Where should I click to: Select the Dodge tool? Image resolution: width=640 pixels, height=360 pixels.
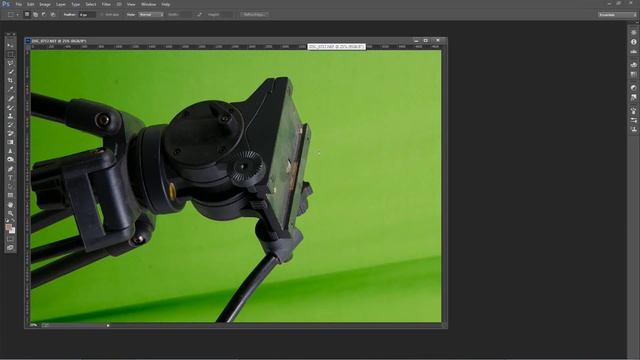coord(11,160)
